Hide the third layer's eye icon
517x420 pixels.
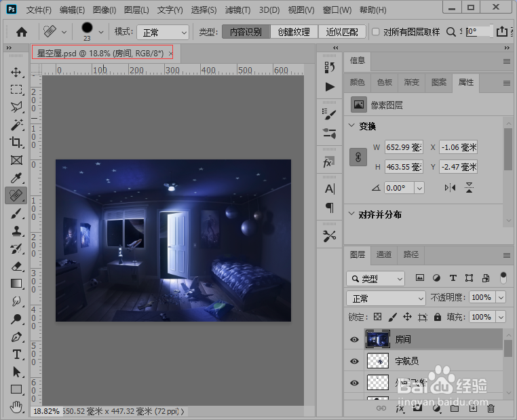click(x=354, y=383)
